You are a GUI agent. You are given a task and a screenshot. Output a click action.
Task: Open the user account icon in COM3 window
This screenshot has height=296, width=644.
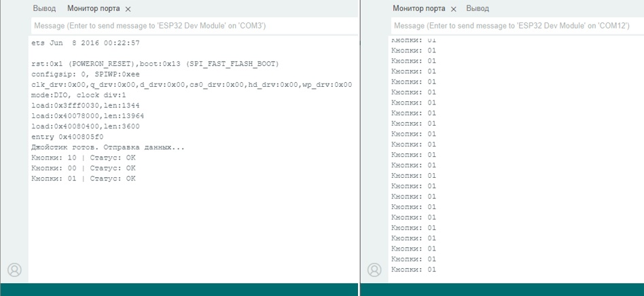tap(14, 270)
